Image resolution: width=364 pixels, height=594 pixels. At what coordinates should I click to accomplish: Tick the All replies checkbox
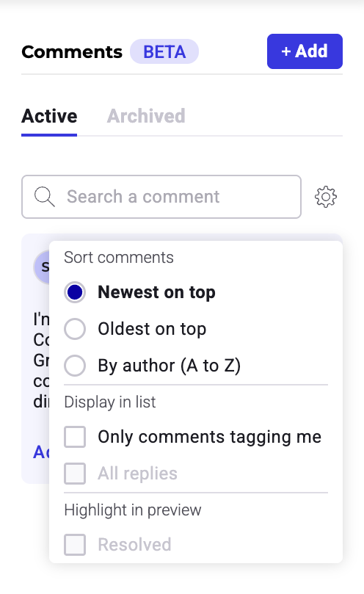click(75, 474)
